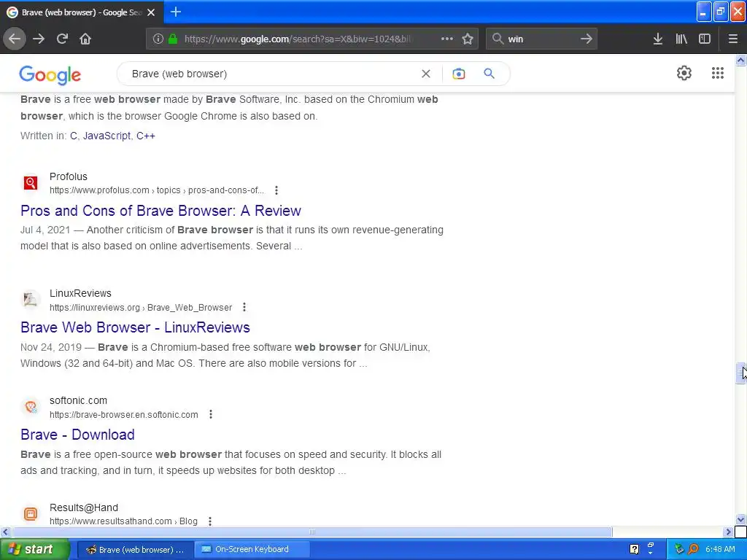Click the forward navigation arrow

[x=39, y=39]
